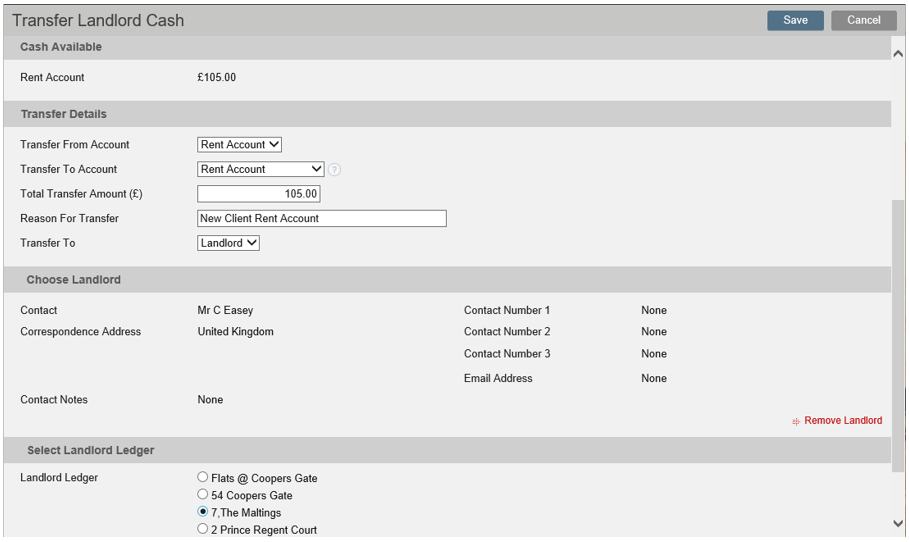Image resolution: width=909 pixels, height=542 pixels.
Task: Click the Remove Landlord link
Action: tap(843, 420)
